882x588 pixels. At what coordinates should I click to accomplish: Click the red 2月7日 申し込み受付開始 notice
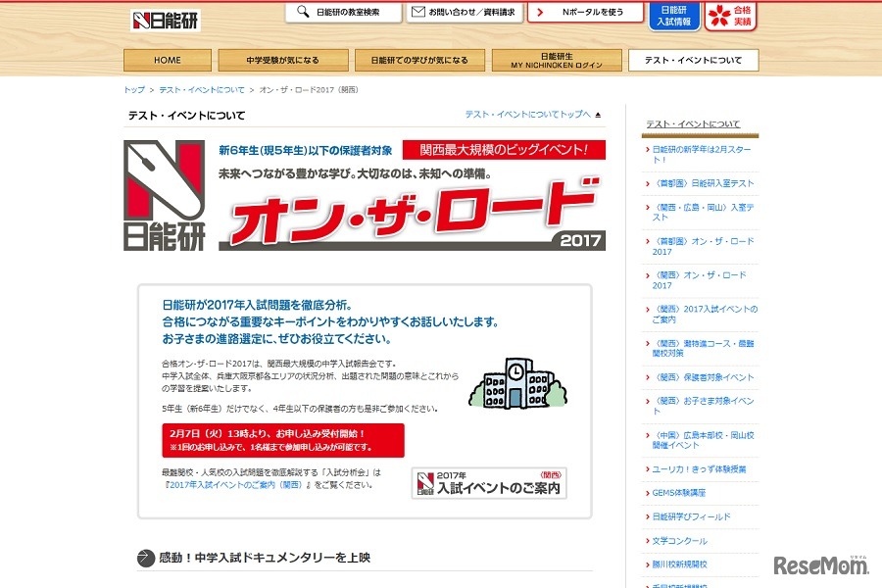(283, 440)
